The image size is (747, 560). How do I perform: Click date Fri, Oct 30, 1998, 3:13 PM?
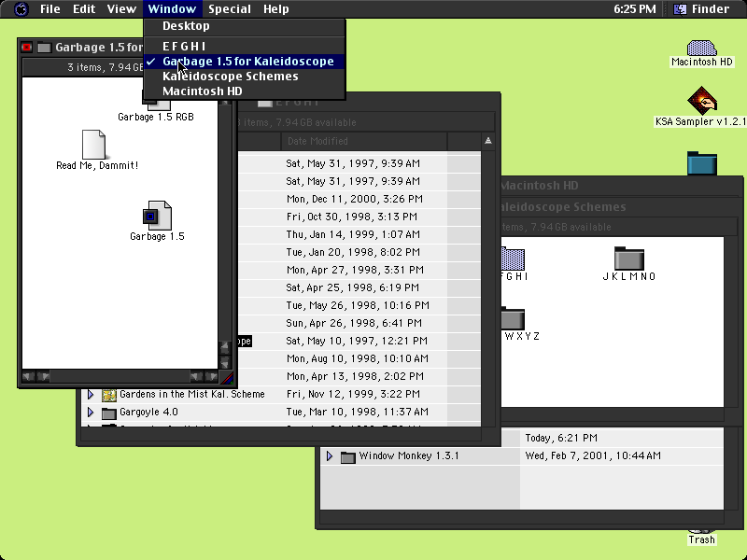coord(352,217)
